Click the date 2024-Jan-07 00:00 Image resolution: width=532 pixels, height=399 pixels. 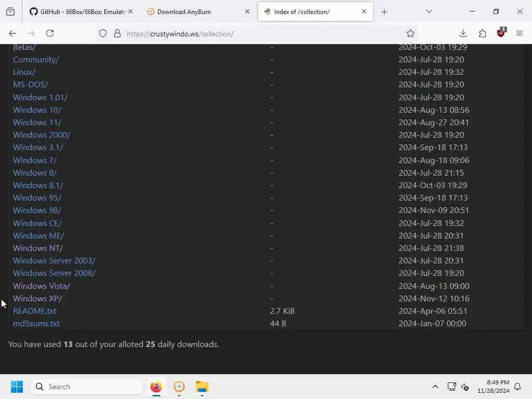[x=433, y=324]
